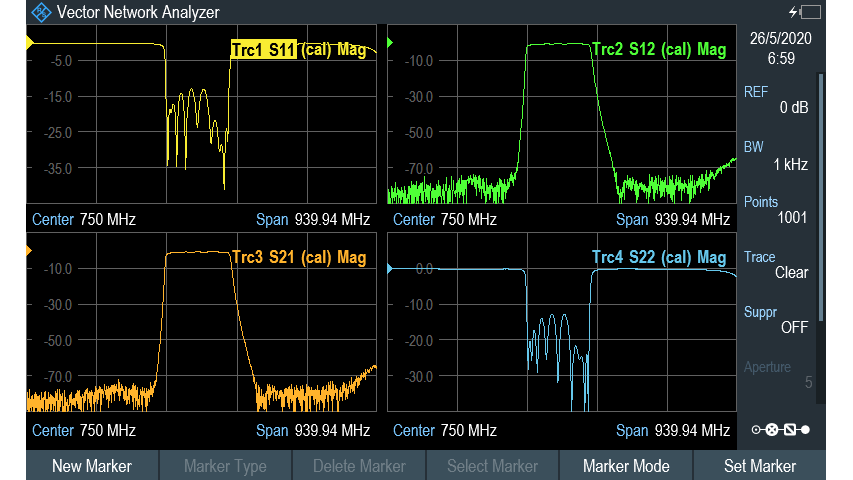The width and height of the screenshot is (853, 480).
Task: Select the Trc4 S22 trace label
Action: [x=658, y=258]
